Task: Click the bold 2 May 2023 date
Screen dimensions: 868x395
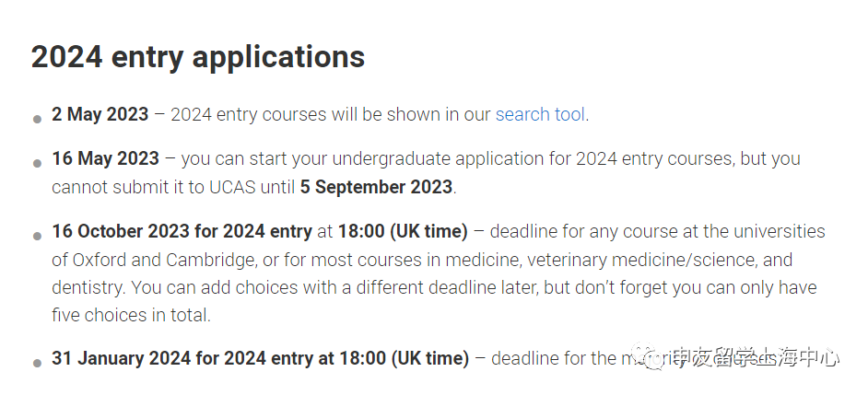Action: click(100, 115)
